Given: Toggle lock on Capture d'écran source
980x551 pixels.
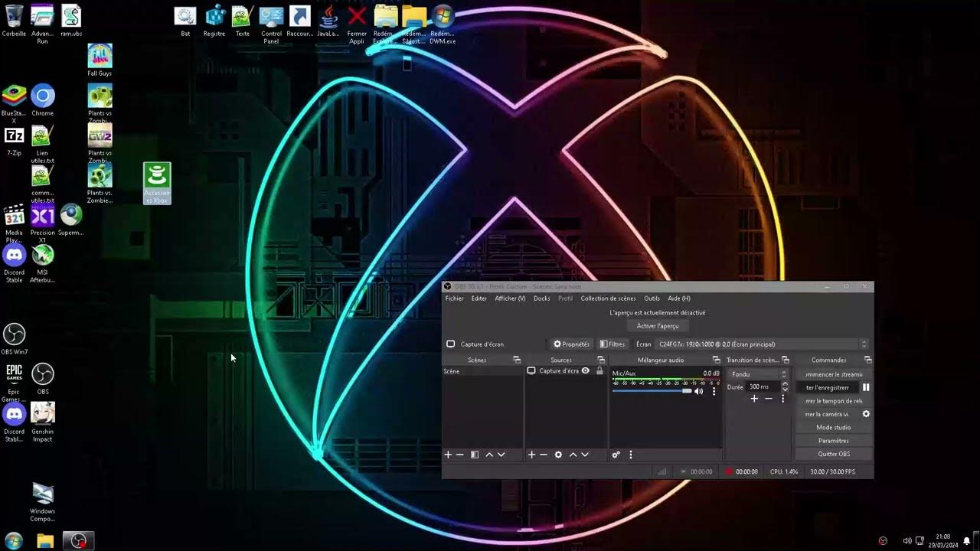Looking at the screenshot, I should tap(599, 371).
